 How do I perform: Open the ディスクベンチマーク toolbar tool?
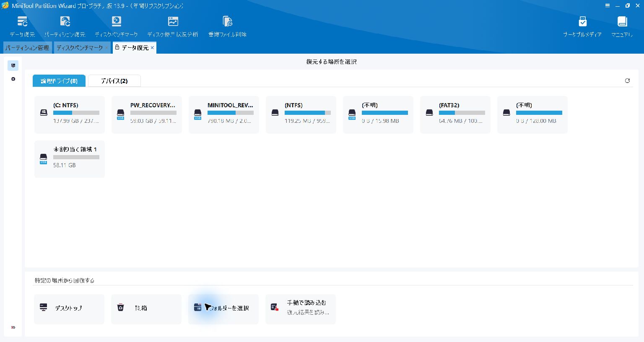[116, 26]
